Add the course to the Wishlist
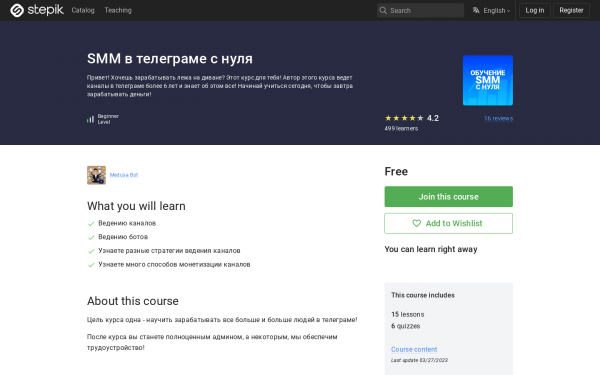The height and width of the screenshot is (375, 600). 448,223
